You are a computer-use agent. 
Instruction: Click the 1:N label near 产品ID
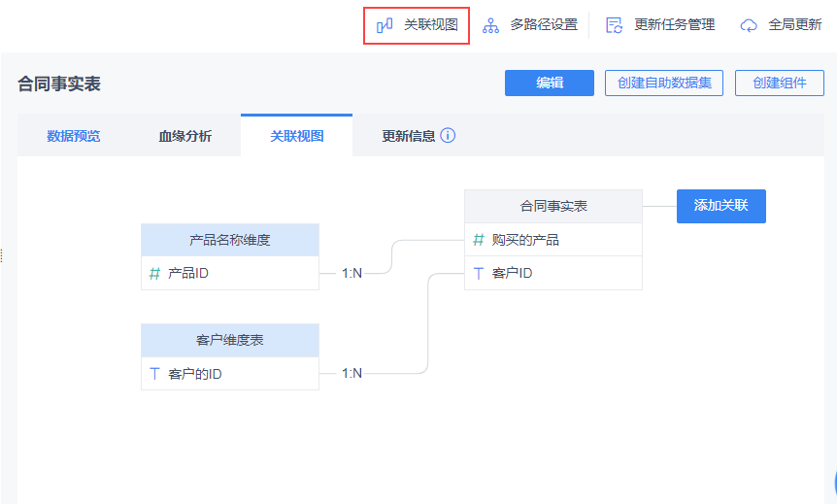352,274
